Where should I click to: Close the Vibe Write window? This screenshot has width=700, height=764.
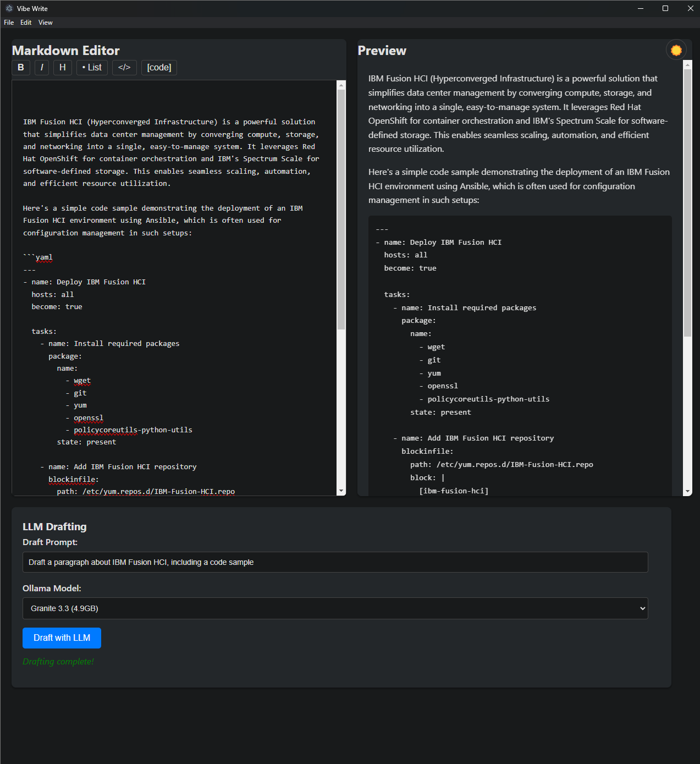point(690,8)
